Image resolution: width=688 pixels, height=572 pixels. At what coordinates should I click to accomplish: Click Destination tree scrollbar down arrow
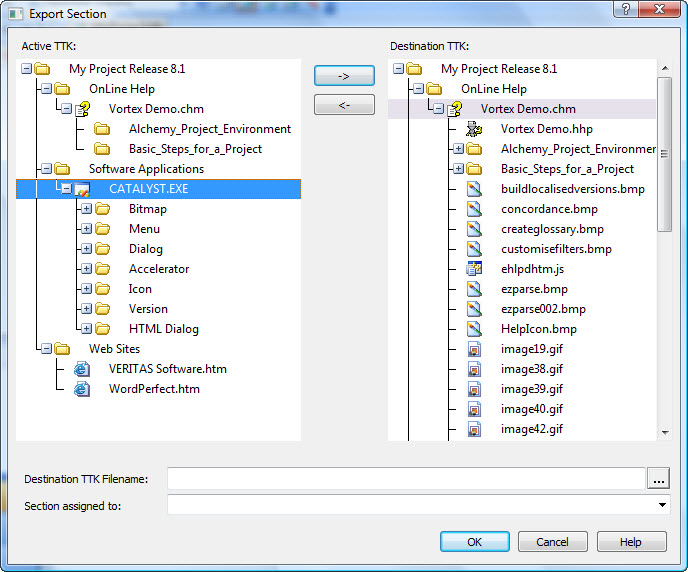pos(665,433)
